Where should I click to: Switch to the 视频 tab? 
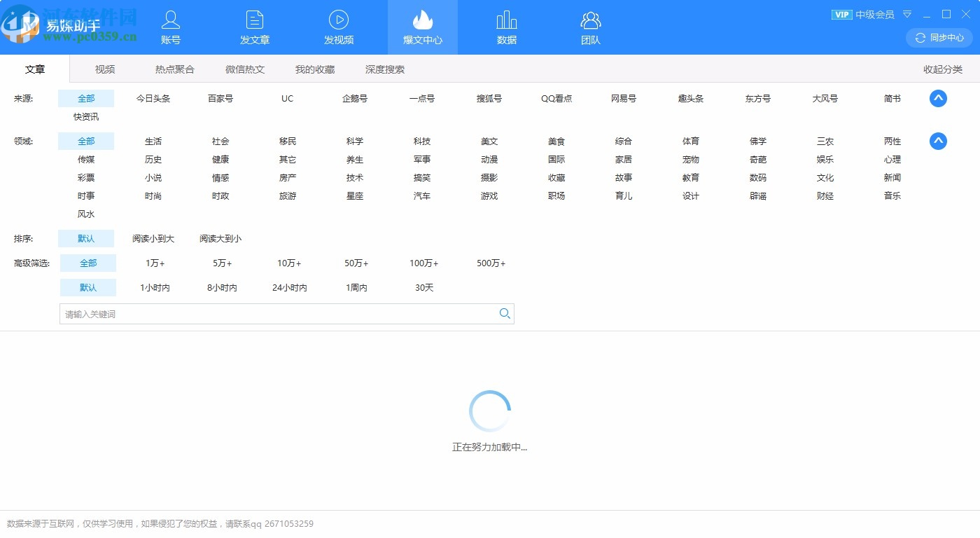(105, 69)
